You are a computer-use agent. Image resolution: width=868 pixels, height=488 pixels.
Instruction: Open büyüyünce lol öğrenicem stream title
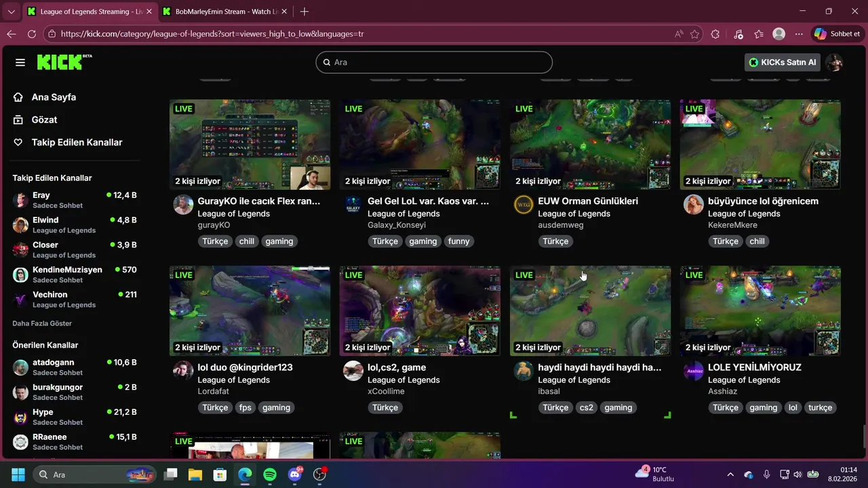[763, 201]
